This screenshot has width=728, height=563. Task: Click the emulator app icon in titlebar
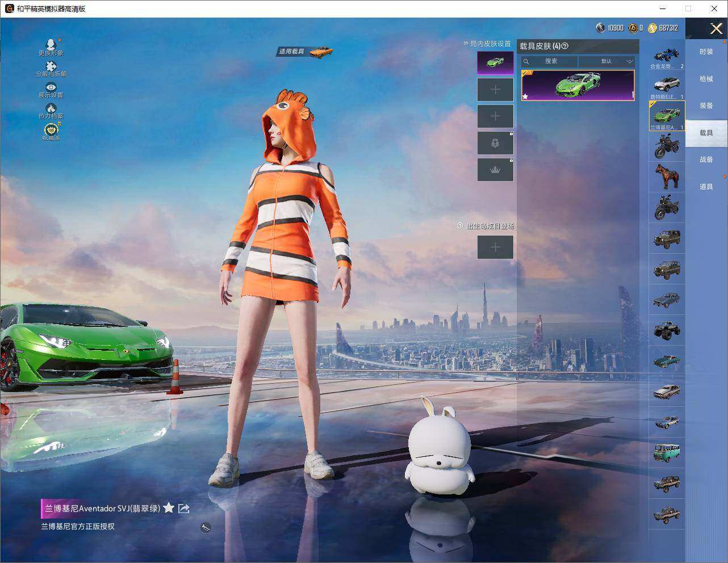[9, 9]
